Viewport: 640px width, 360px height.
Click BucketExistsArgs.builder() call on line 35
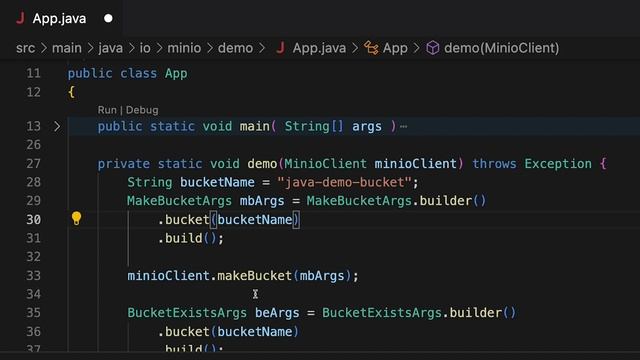tap(419, 313)
